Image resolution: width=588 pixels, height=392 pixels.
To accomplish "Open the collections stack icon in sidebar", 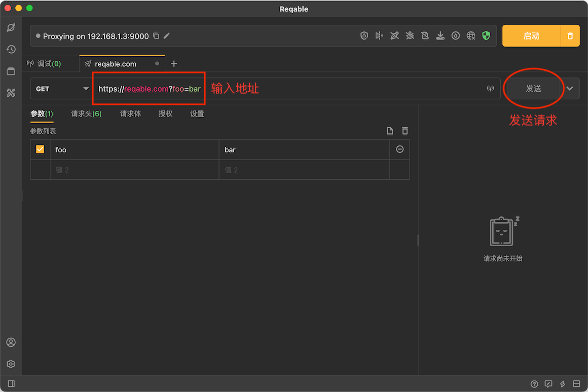I will pos(11,71).
